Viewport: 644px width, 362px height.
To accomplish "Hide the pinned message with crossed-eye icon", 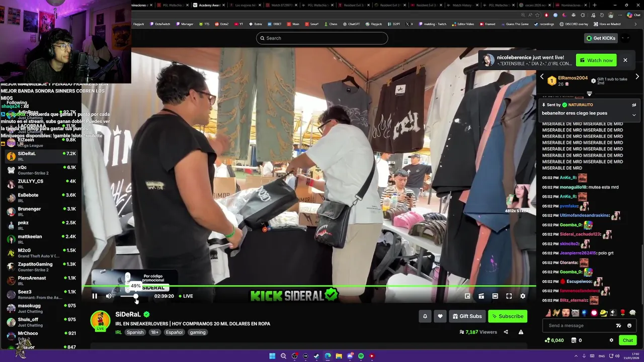I will [x=634, y=105].
